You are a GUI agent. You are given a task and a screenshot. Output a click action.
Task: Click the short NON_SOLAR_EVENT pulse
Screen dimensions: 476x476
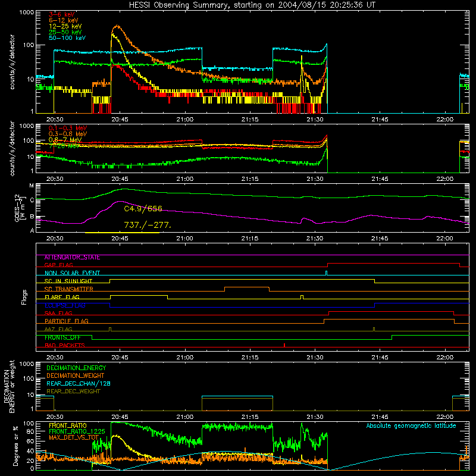pos(326,273)
